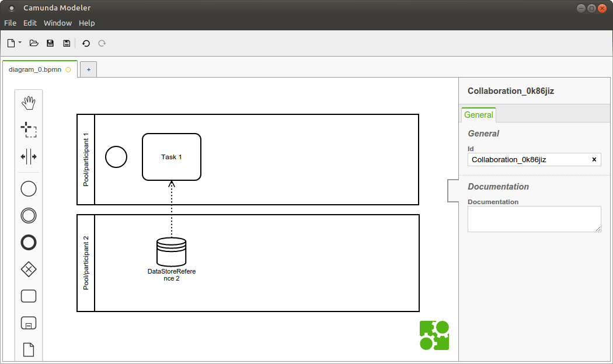This screenshot has width=613, height=364.
Task: Click the General section heading
Action: 483,134
